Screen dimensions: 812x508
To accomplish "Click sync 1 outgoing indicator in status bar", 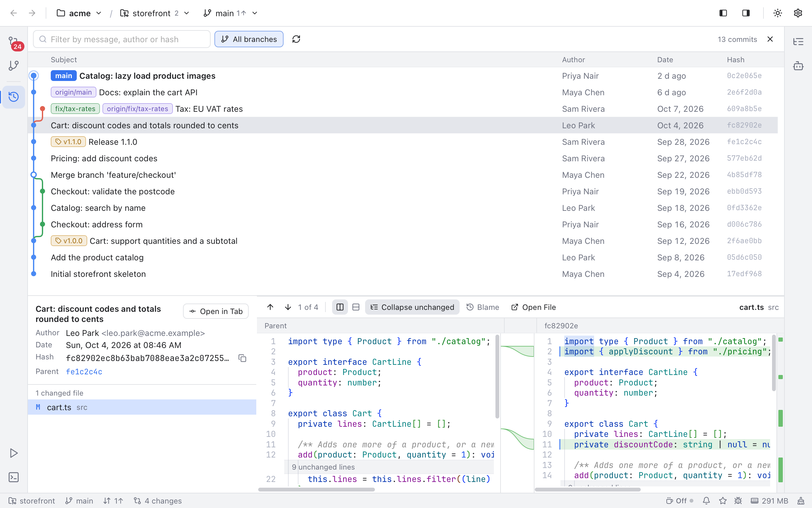I will click(114, 501).
